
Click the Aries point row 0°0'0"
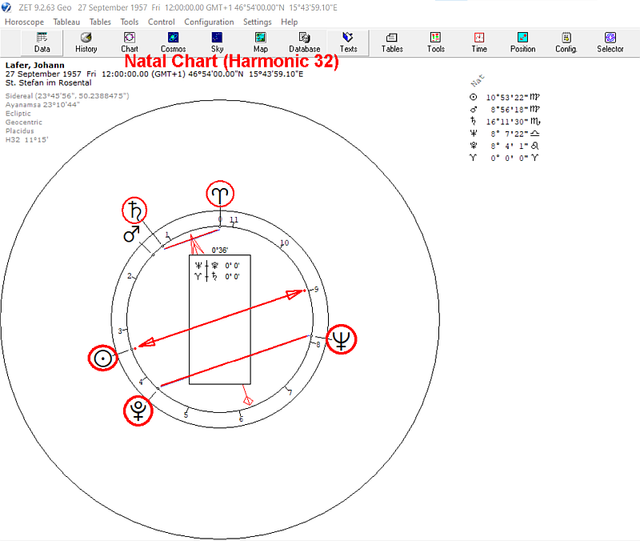coord(504,158)
